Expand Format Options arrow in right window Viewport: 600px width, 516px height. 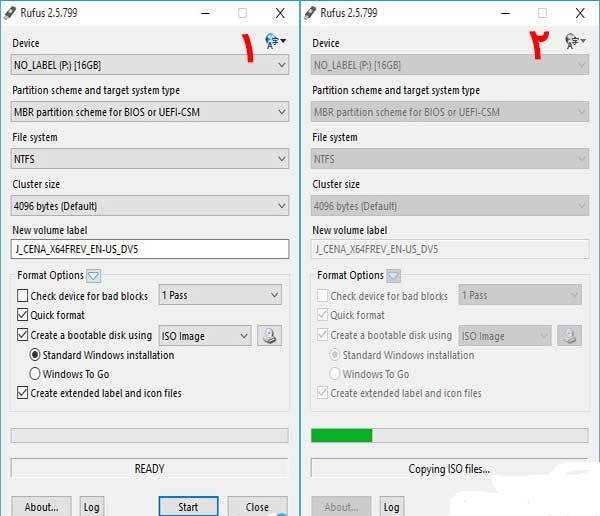pos(393,276)
